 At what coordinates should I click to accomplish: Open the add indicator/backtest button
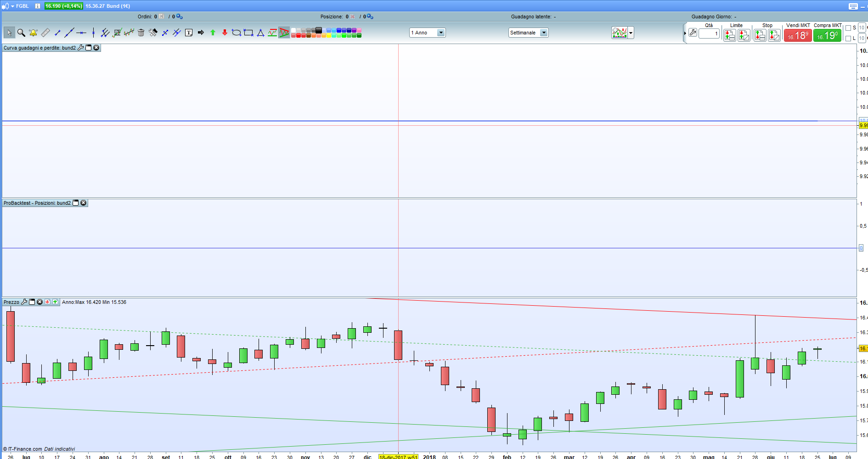click(620, 33)
